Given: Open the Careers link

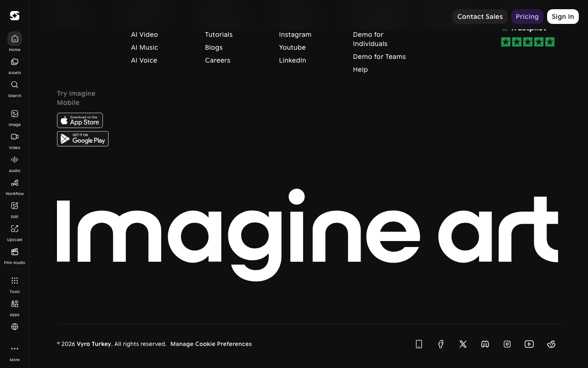Looking at the screenshot, I should 218,60.
